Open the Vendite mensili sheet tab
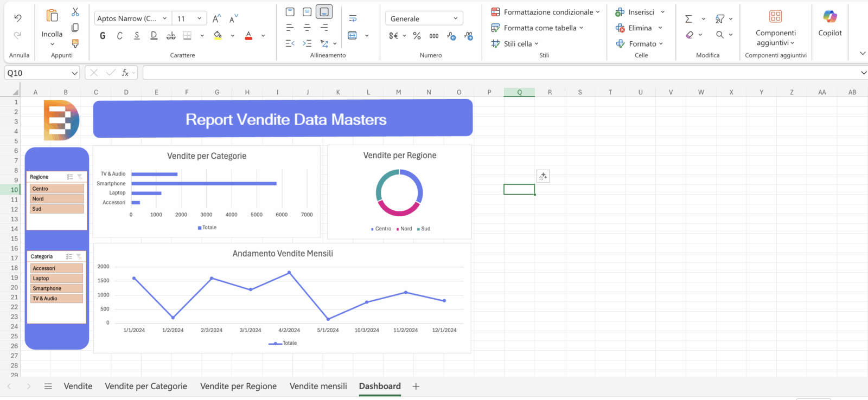Viewport: 868px width, 400px height. coord(318,386)
